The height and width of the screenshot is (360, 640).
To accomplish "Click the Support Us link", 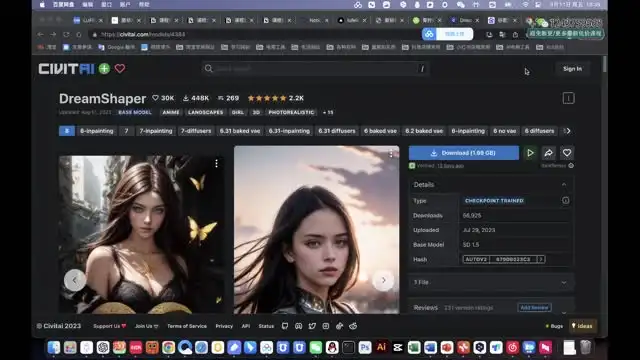I will (x=109, y=326).
